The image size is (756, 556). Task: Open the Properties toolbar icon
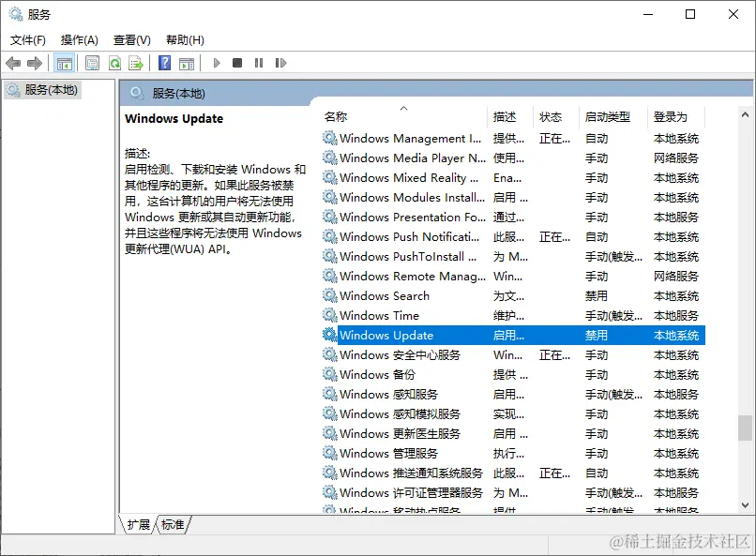coord(92,63)
